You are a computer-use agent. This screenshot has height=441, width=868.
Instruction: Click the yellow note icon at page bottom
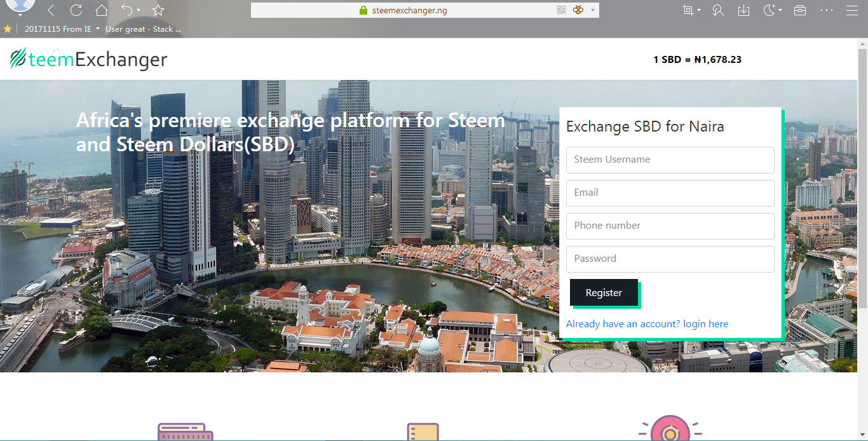coord(423,432)
